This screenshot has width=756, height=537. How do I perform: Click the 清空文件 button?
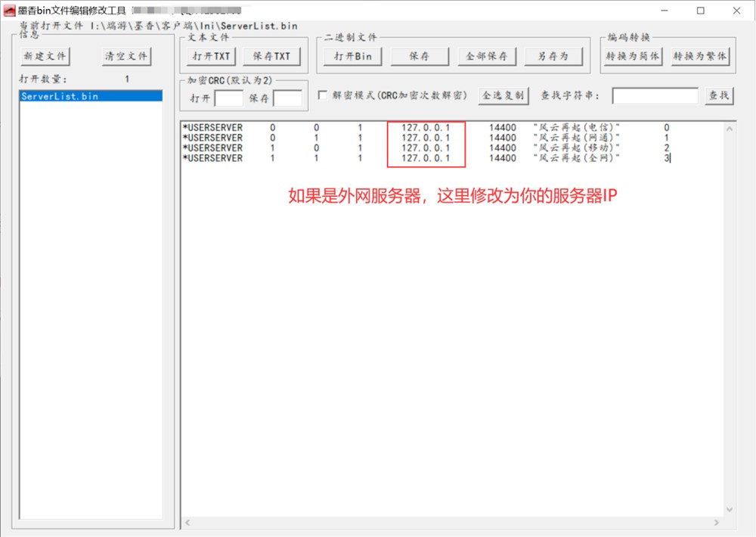(x=126, y=57)
